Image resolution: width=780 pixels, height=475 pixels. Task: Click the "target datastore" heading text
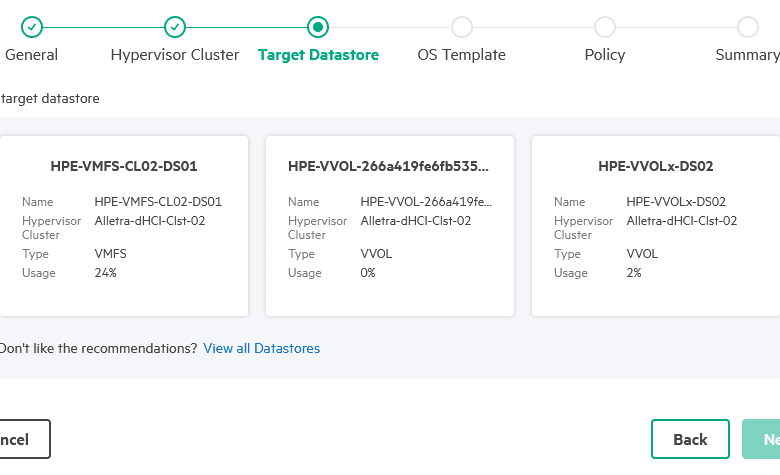tap(50, 98)
